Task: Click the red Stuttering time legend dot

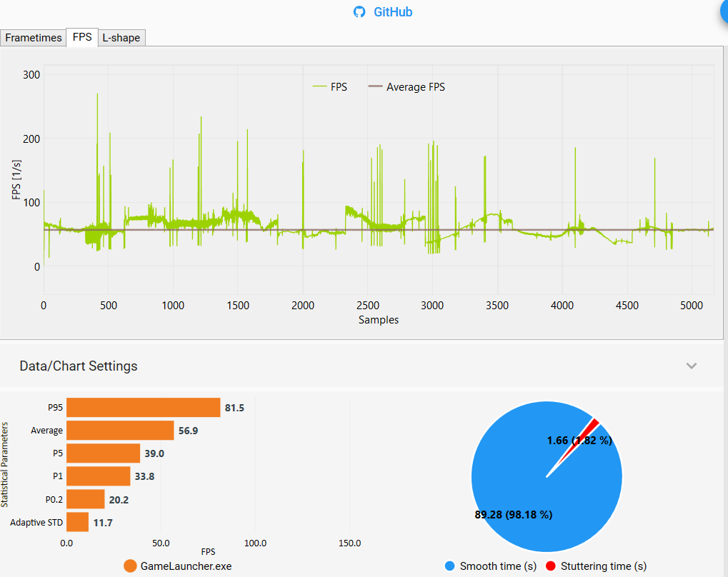Action: 551,566
